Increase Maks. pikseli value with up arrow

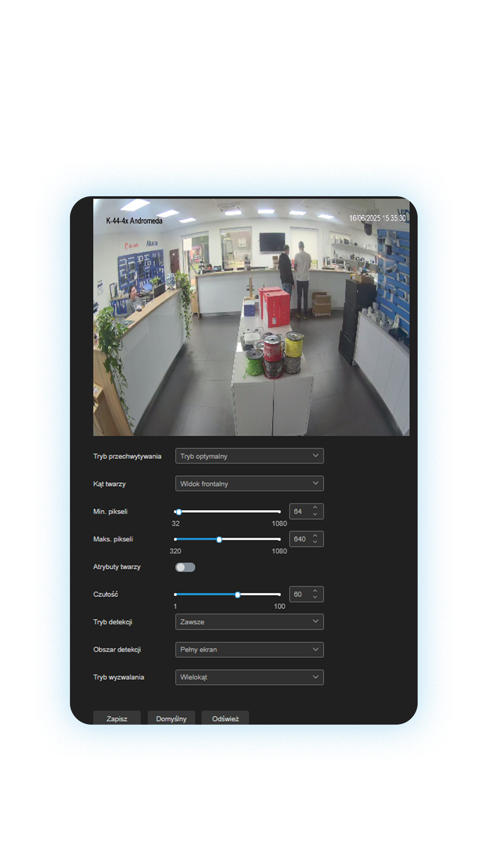tap(315, 536)
